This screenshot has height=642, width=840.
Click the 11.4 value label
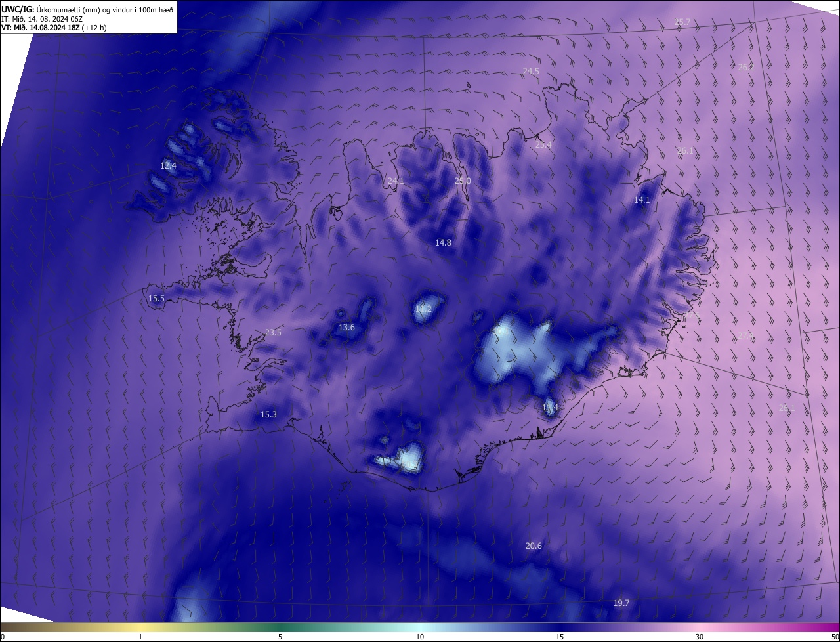click(550, 407)
